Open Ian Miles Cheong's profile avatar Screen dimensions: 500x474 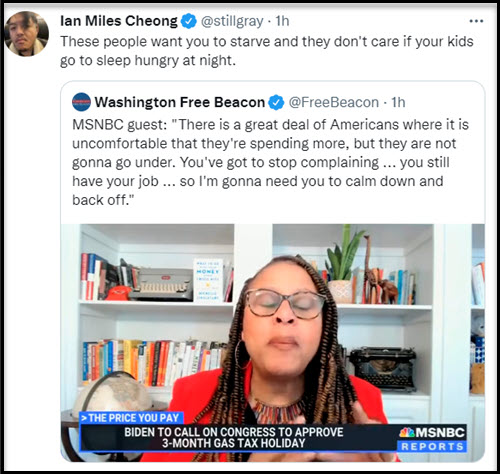pyautogui.click(x=27, y=34)
